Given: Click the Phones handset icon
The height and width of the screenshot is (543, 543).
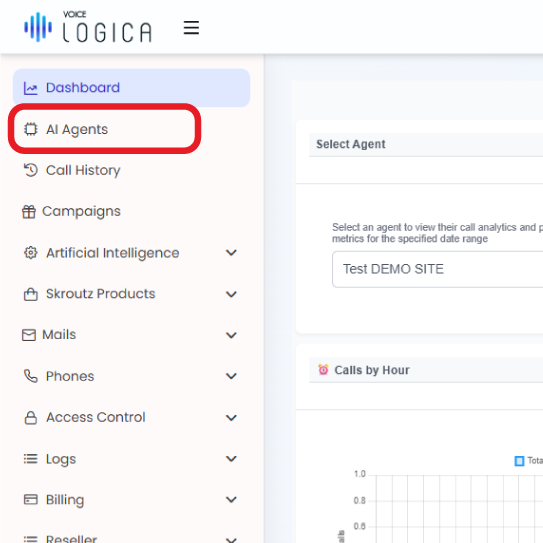Looking at the screenshot, I should [30, 376].
